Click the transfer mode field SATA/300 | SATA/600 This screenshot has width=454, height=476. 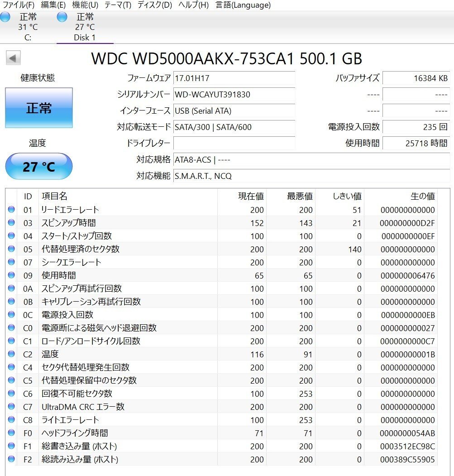coord(234,127)
